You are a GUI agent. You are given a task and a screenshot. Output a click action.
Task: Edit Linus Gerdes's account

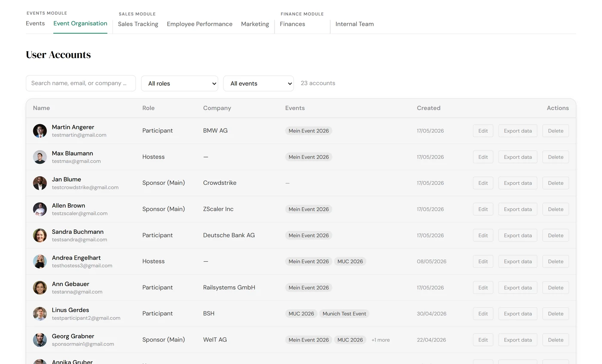(483, 314)
